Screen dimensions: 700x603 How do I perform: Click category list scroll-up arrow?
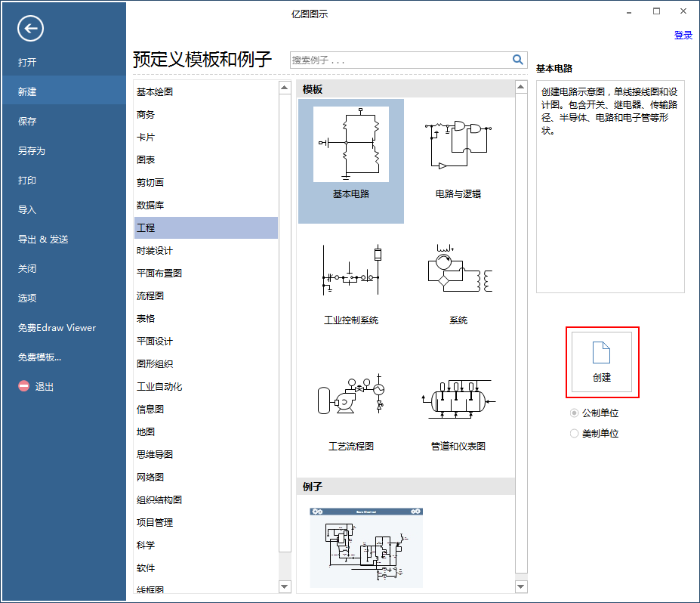(x=285, y=87)
